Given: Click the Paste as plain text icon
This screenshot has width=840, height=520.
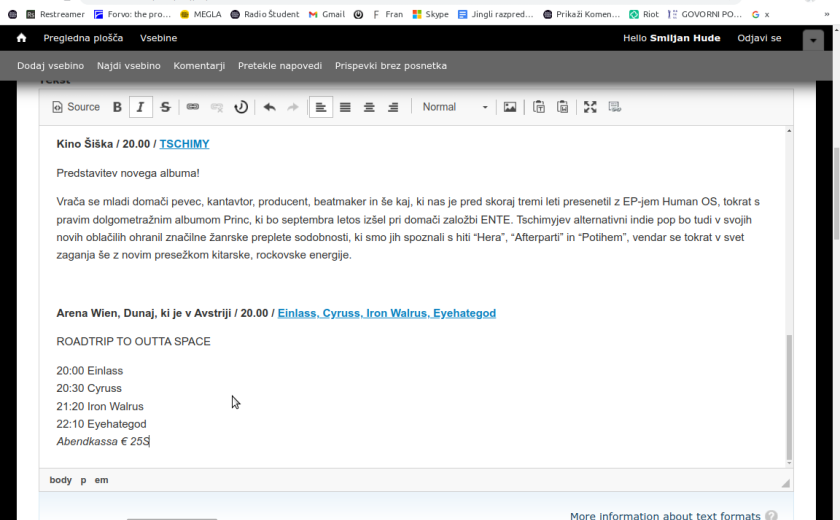Looking at the screenshot, I should (x=539, y=107).
